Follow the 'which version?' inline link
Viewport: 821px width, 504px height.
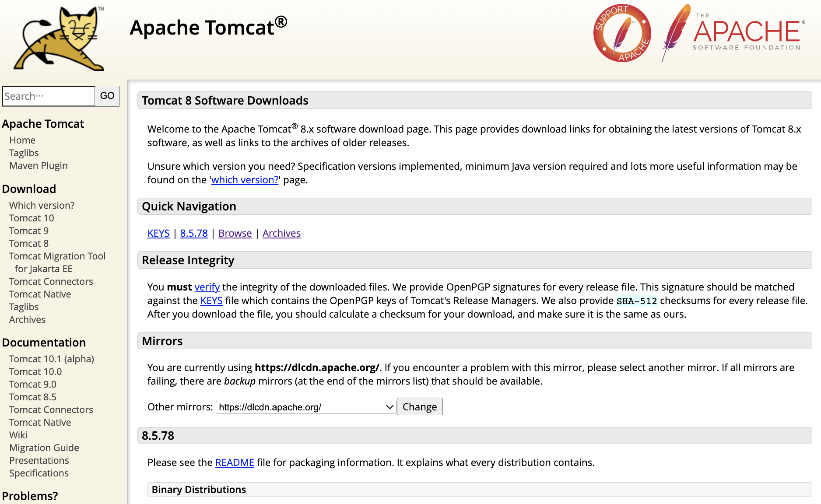pyautogui.click(x=245, y=180)
